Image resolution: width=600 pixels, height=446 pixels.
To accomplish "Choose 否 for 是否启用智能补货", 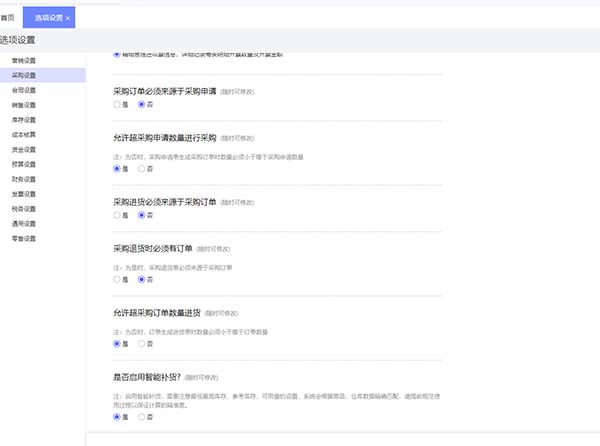I will [x=142, y=416].
